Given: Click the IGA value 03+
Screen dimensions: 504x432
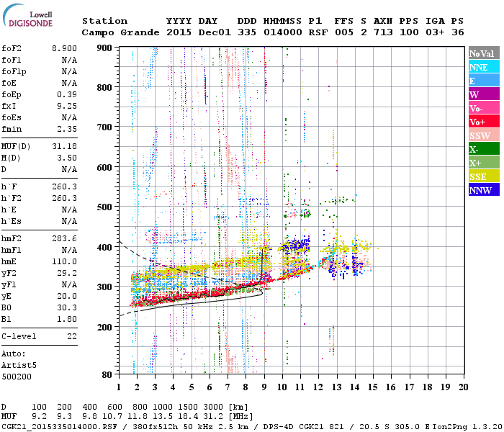Looking at the screenshot, I should click(x=435, y=32).
